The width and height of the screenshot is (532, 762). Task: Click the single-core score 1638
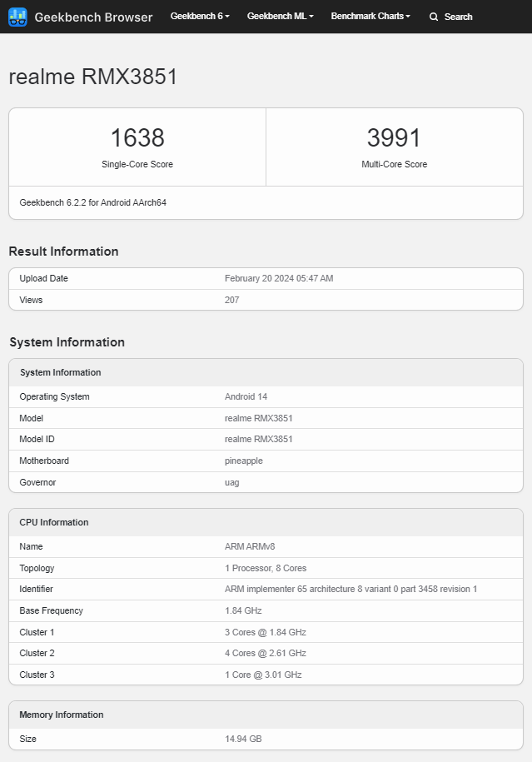(x=137, y=137)
